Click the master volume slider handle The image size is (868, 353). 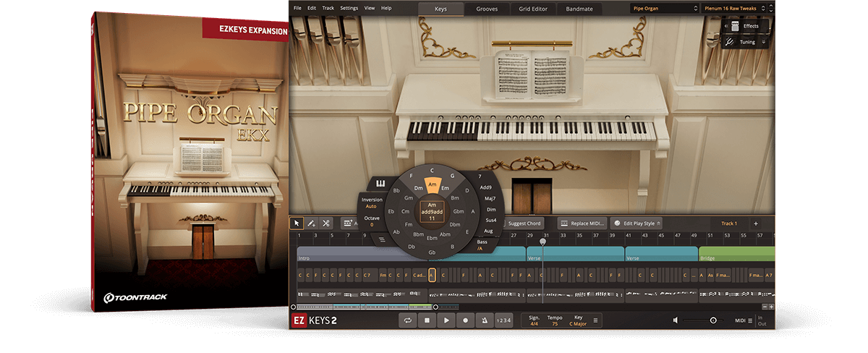pos(713,320)
